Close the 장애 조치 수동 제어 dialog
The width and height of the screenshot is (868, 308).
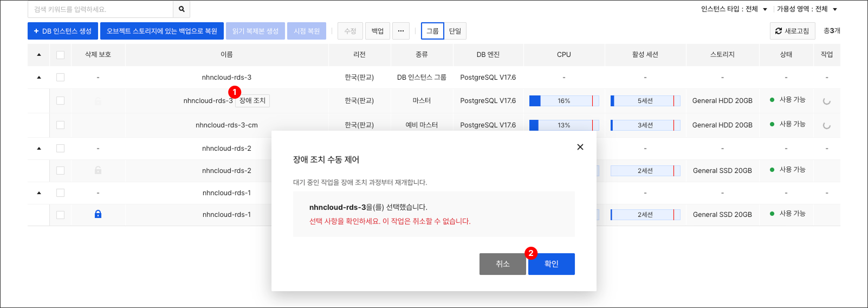click(x=580, y=147)
